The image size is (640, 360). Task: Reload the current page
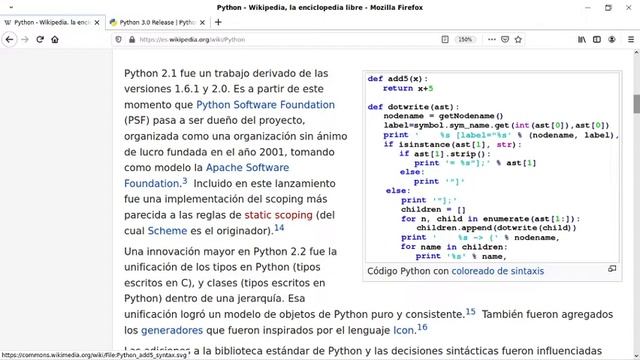coord(40,40)
